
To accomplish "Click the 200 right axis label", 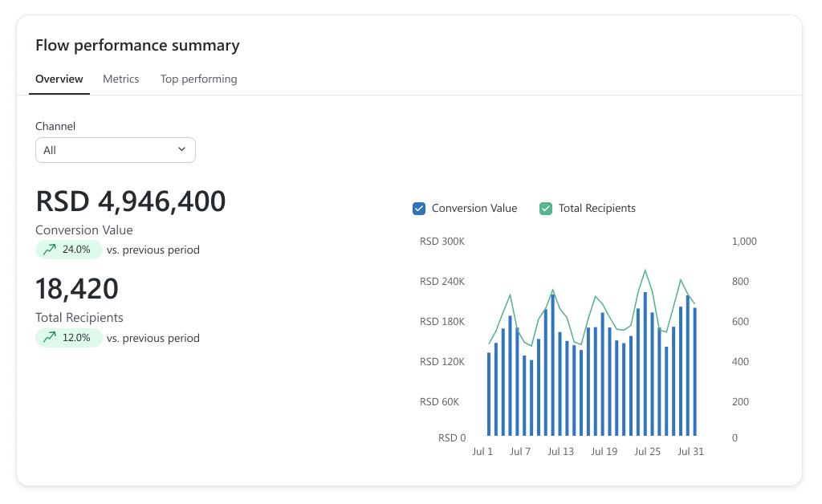I will [x=740, y=402].
